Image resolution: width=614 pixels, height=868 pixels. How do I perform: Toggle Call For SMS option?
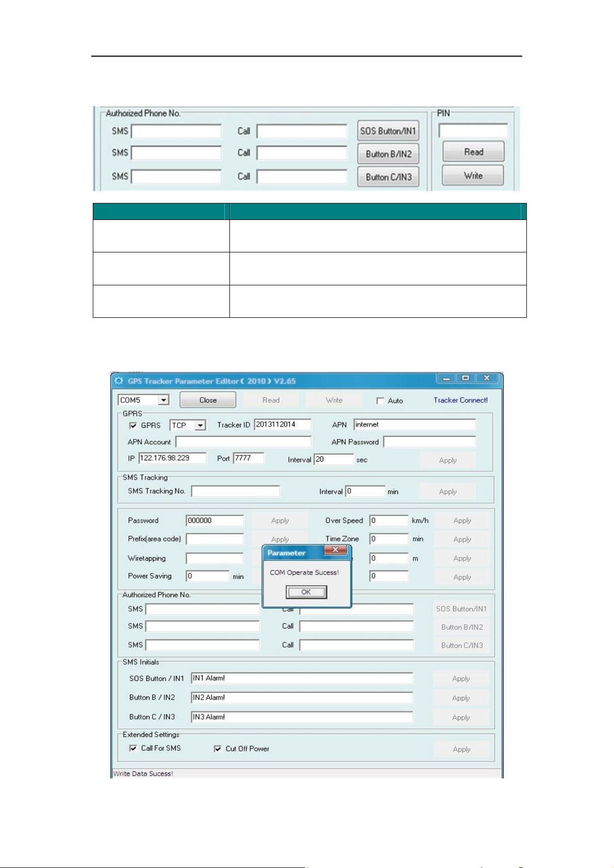point(133,748)
